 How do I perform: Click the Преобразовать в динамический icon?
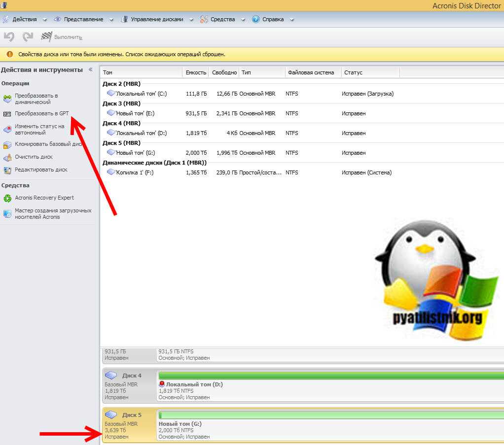point(7,99)
